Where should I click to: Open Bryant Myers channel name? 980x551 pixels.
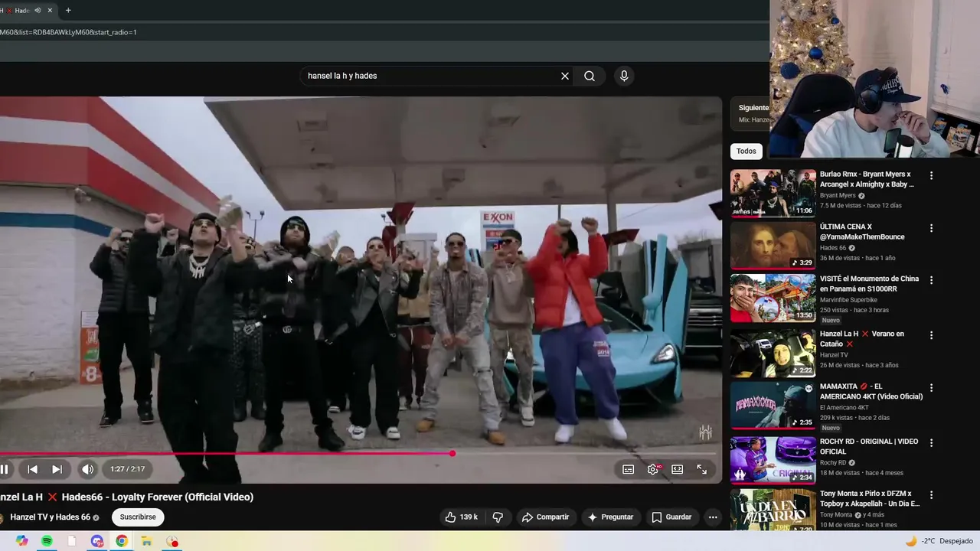(838, 195)
